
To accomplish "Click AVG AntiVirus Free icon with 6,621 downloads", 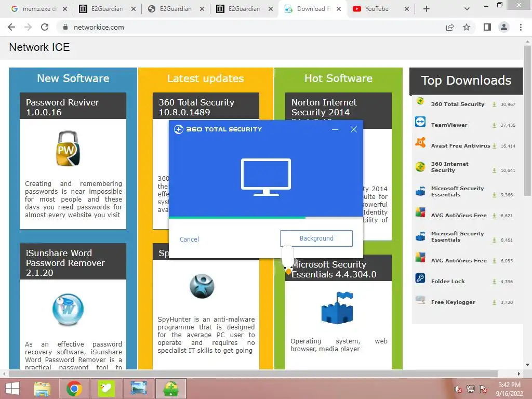I will [420, 212].
